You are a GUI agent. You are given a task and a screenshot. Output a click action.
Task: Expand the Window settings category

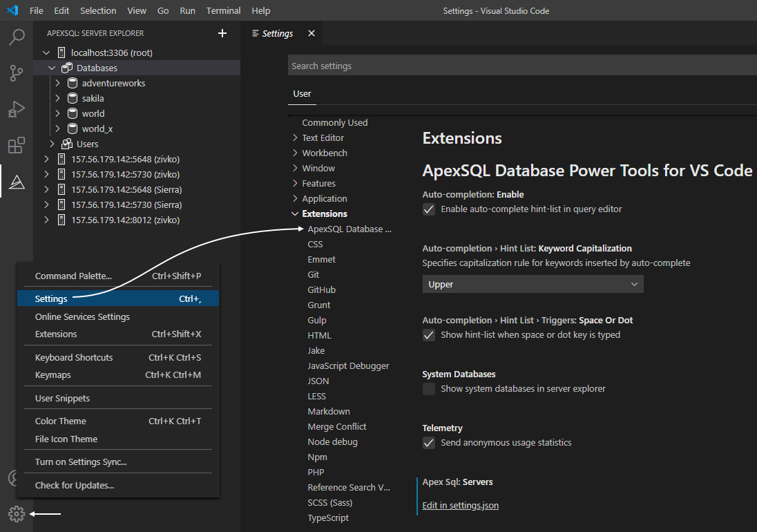(295, 169)
